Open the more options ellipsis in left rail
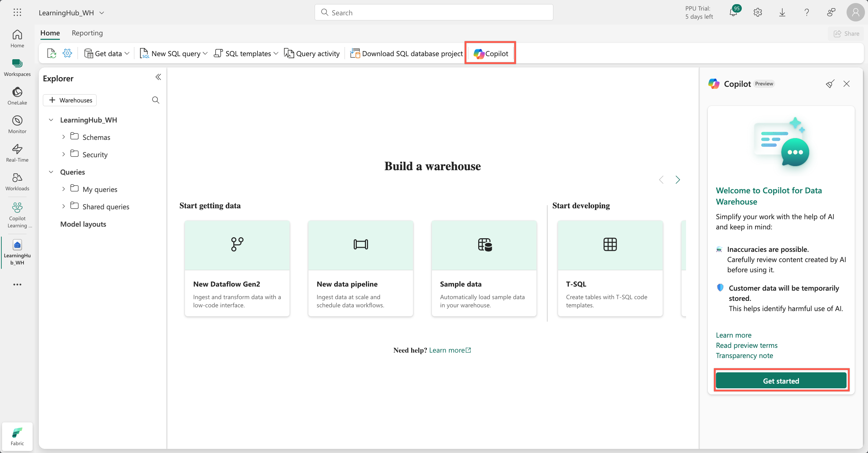The image size is (868, 453). pyautogui.click(x=17, y=285)
